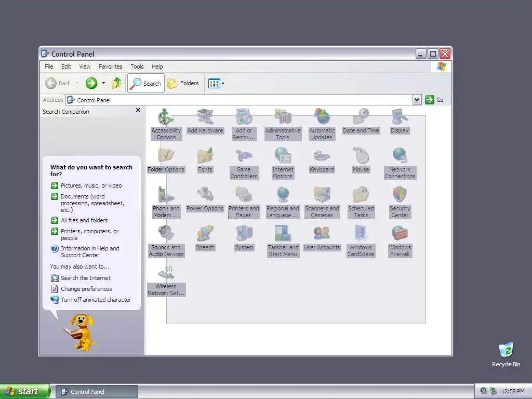This screenshot has height=399, width=532.
Task: Click the green Forward arrow button
Action: click(x=91, y=83)
